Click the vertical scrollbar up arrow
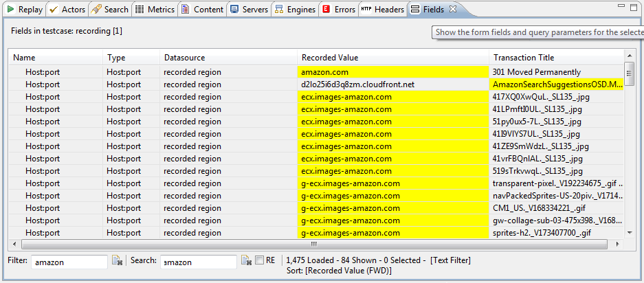The width and height of the screenshot is (644, 283). (x=630, y=55)
